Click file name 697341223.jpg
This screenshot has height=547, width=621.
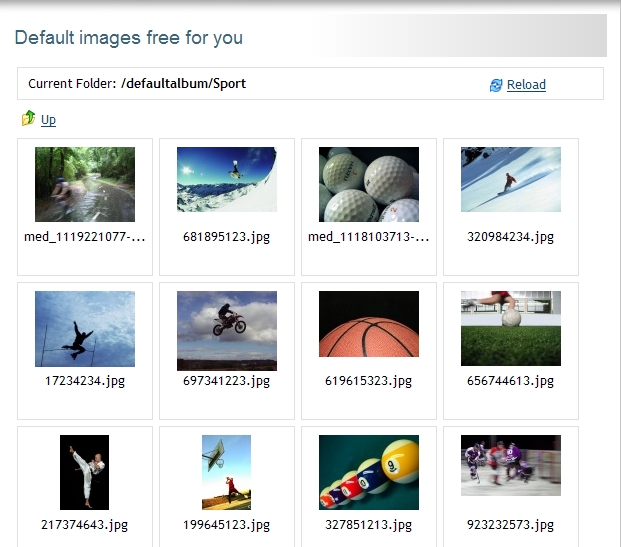(227, 381)
